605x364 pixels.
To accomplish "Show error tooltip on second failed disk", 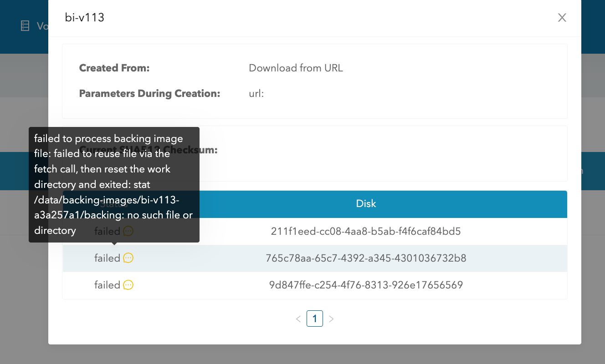I will pos(127,258).
